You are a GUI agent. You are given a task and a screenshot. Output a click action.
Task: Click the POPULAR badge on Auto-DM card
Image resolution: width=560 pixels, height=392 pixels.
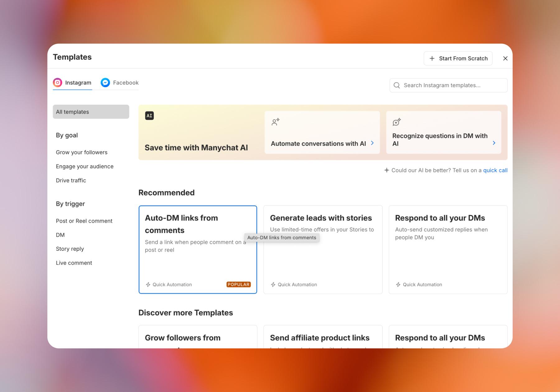point(239,285)
